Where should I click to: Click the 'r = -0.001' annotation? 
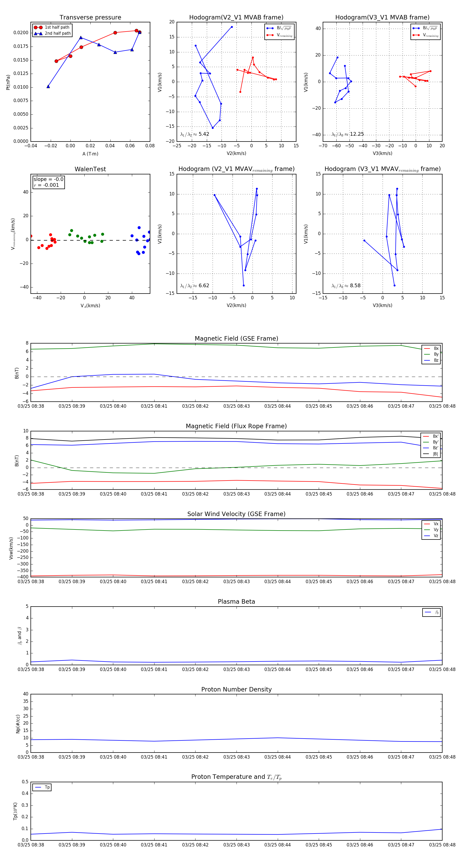[47, 185]
